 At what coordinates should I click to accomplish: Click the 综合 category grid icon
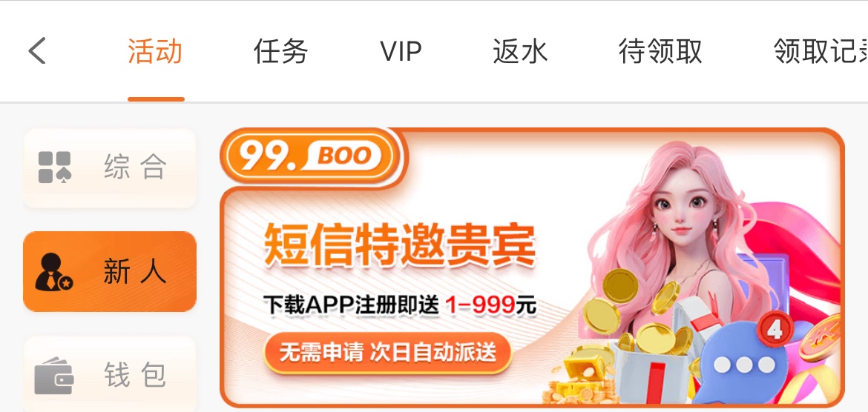(55, 167)
